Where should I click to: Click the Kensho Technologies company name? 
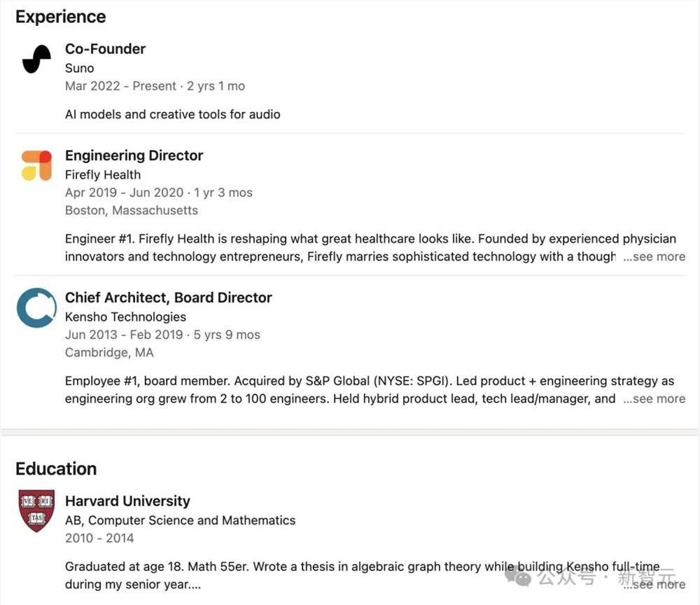(x=125, y=317)
